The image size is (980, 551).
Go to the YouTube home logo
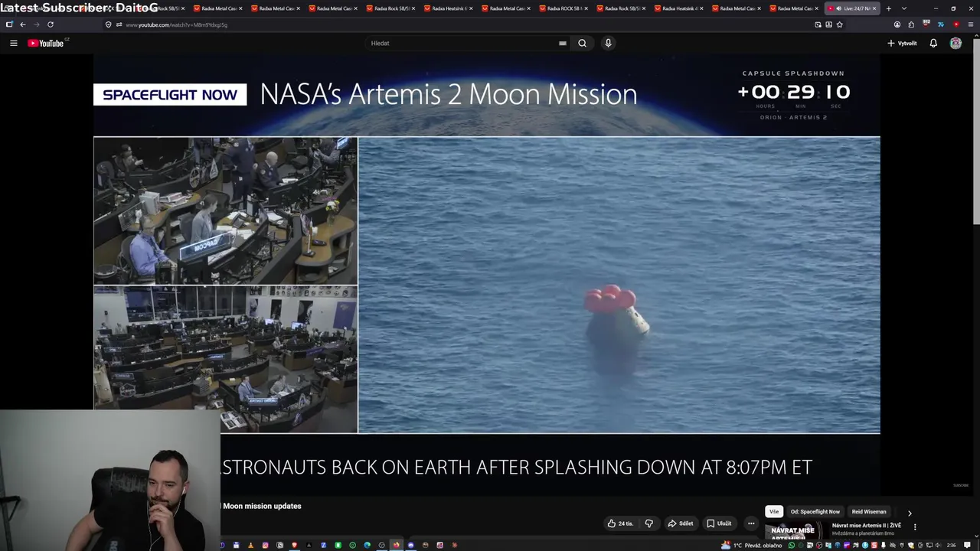(x=46, y=43)
